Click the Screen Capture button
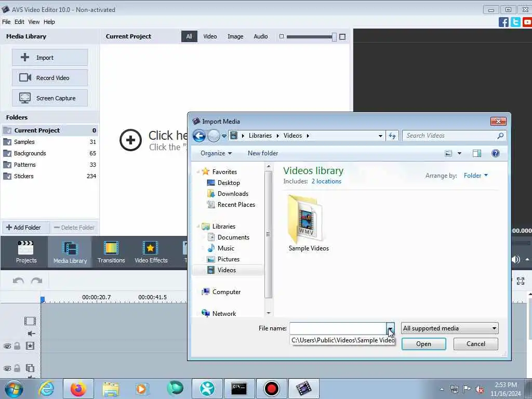532x399 pixels. [x=50, y=98]
